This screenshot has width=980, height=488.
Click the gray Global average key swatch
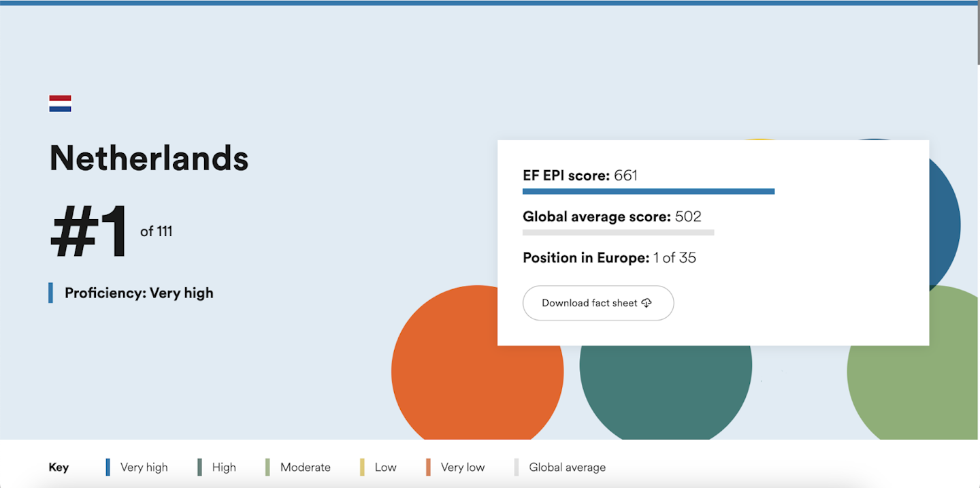(x=517, y=467)
